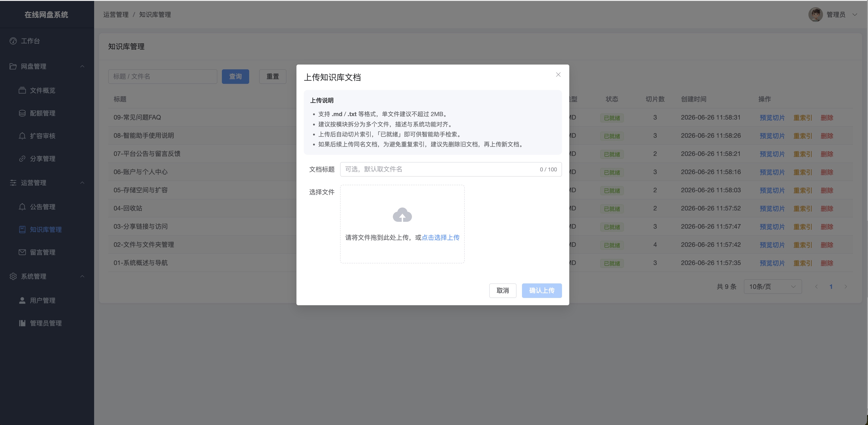Viewport: 868px width, 425px height.
Task: Open 扩容审核 menu item
Action: (47, 136)
